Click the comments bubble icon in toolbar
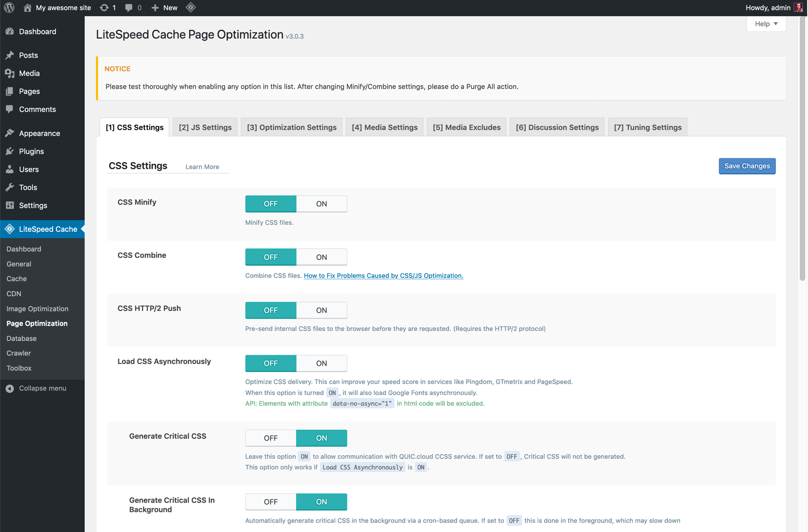The height and width of the screenshot is (532, 808). [x=129, y=8]
